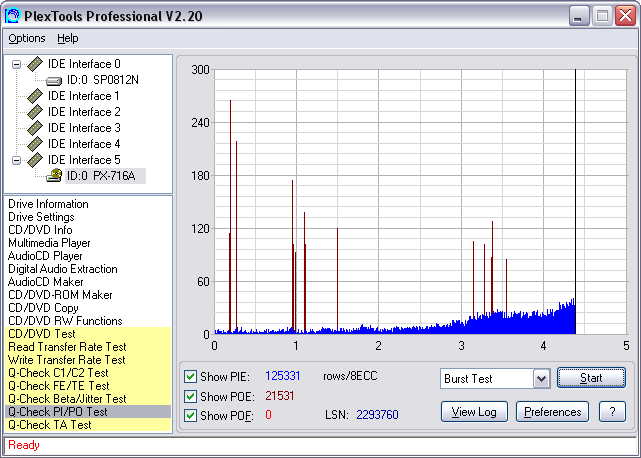Click the IDE Interface 1 chip icon

(x=35, y=96)
